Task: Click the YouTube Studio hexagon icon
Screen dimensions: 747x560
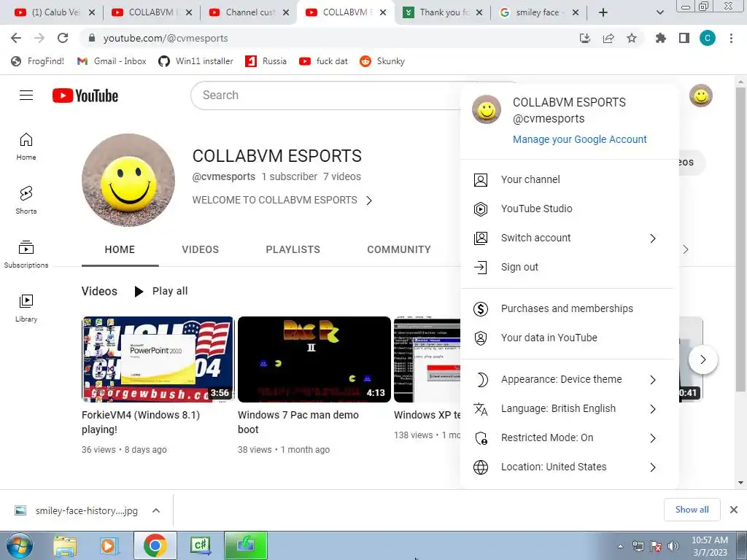Action: pyautogui.click(x=481, y=209)
